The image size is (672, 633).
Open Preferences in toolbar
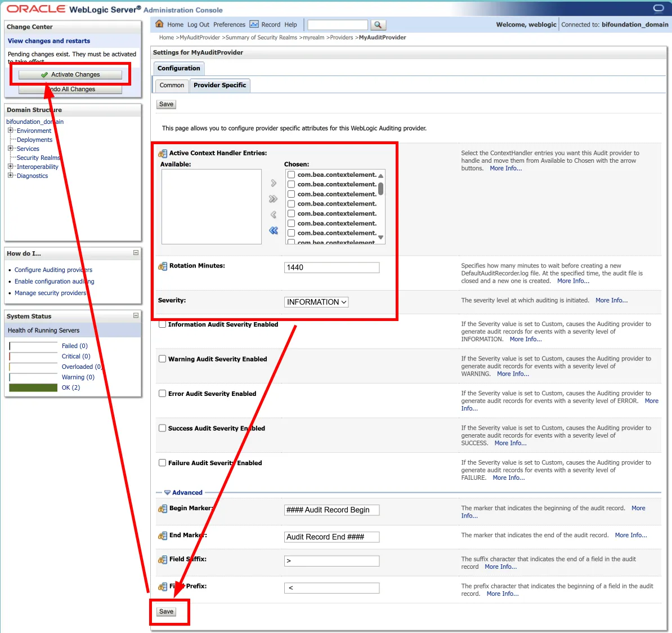tap(229, 25)
